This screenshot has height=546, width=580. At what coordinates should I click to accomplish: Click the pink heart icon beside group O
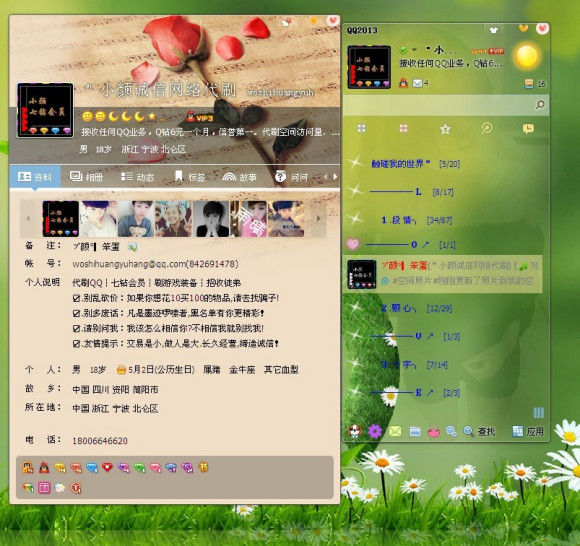coord(353,244)
